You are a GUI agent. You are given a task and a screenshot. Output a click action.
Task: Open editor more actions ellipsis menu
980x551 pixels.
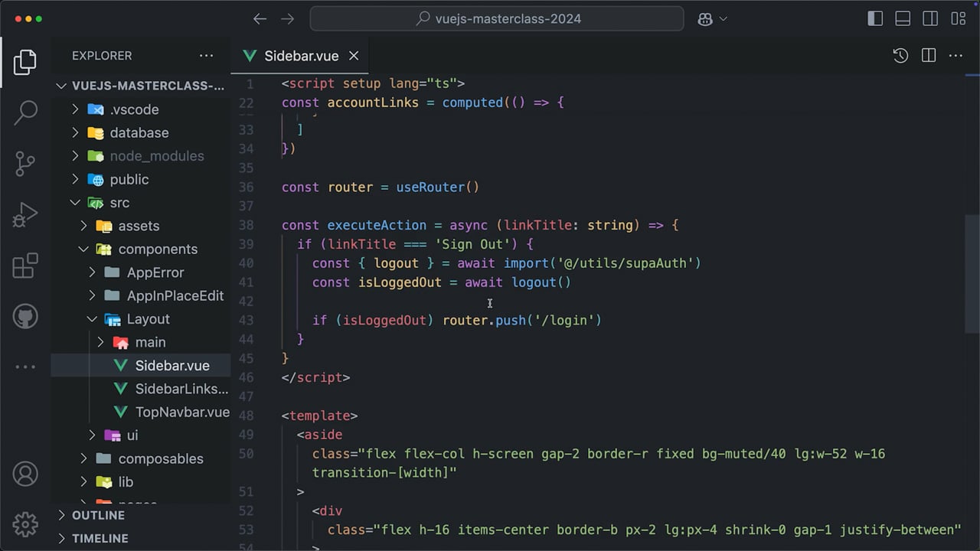(x=955, y=56)
